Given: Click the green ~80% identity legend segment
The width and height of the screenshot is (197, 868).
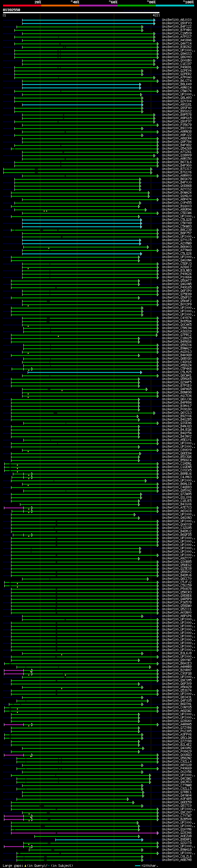Looking at the screenshot, I should coord(137,6).
